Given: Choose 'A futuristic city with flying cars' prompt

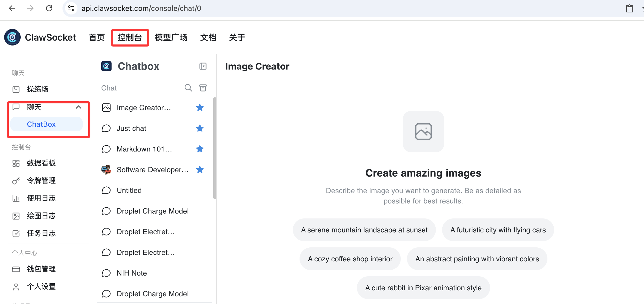Looking at the screenshot, I should pyautogui.click(x=498, y=230).
